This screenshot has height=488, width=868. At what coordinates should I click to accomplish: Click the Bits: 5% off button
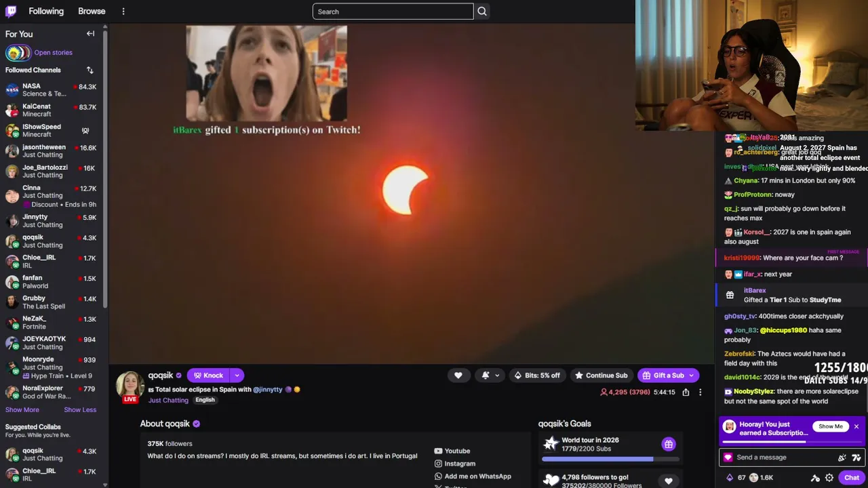pyautogui.click(x=537, y=375)
